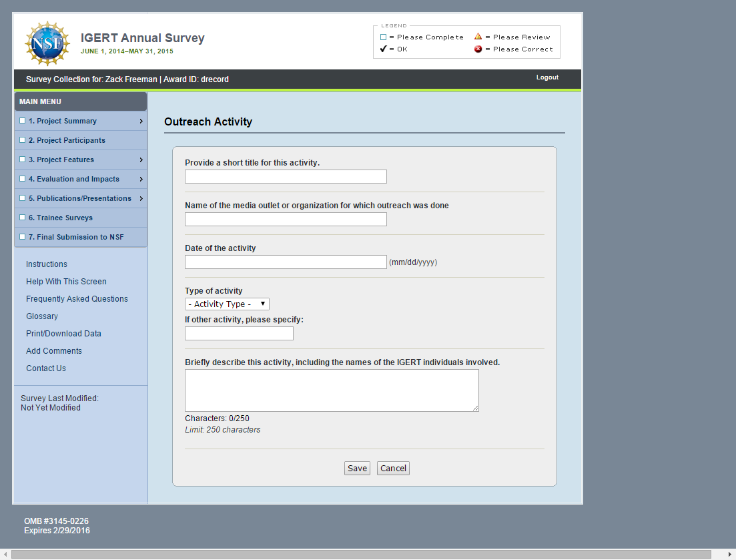Focus the activity short title field
The image size is (736, 560).
(x=286, y=177)
